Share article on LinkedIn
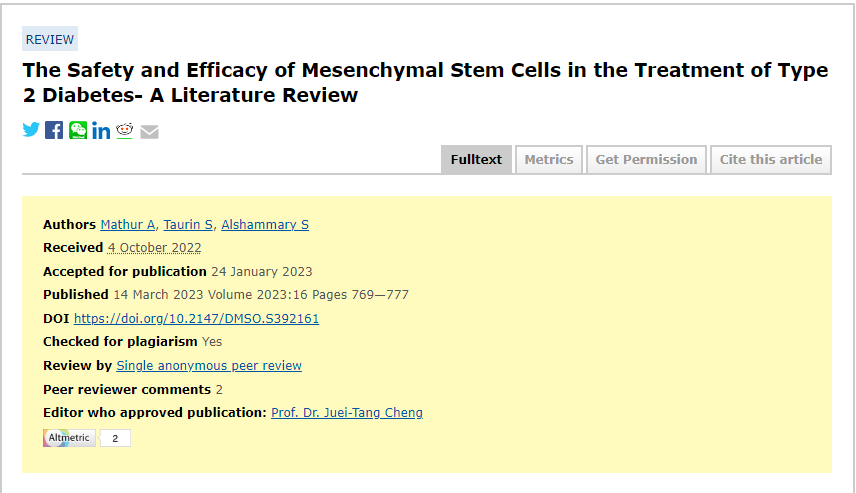The image size is (856, 493). [101, 131]
